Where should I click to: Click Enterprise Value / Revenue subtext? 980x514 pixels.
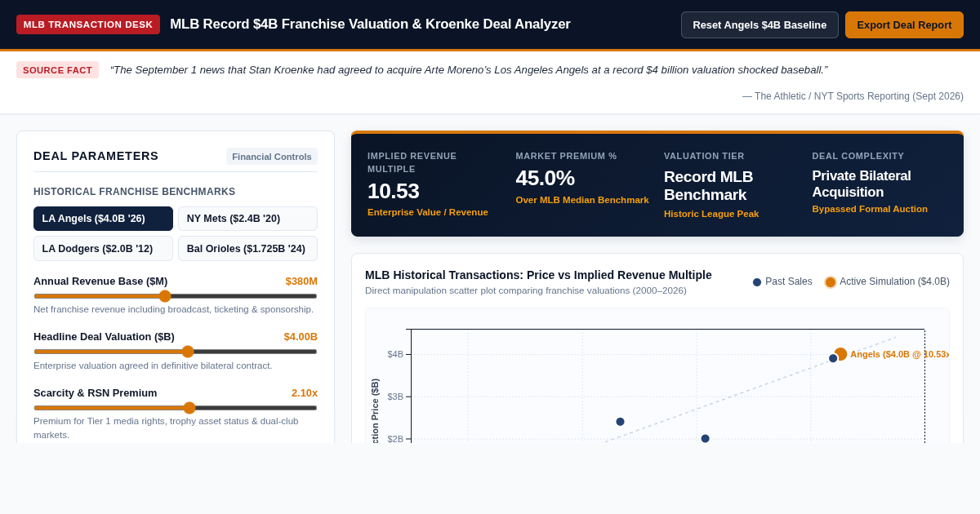tap(428, 212)
